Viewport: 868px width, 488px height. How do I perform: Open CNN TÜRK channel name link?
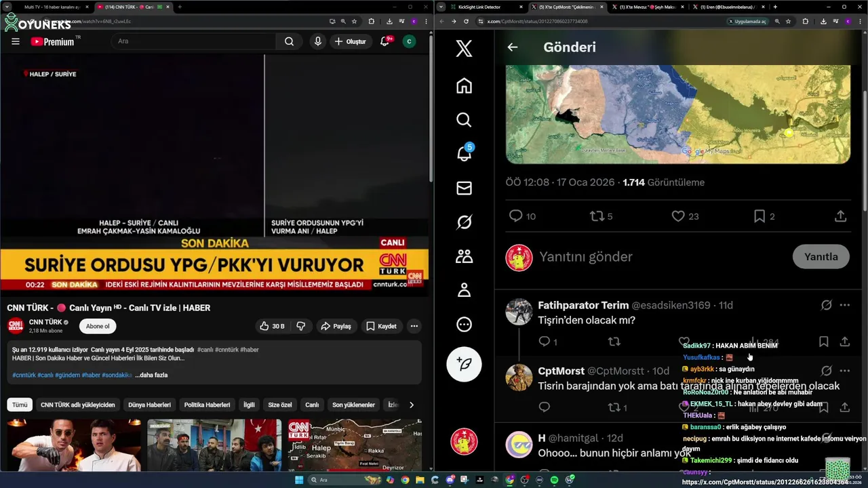pos(45,322)
